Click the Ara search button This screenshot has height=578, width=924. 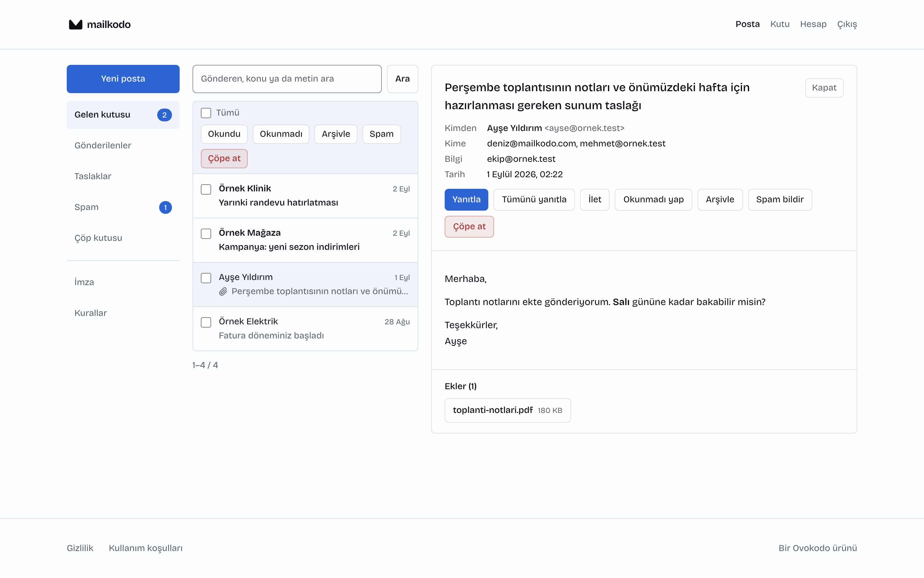[402, 79]
